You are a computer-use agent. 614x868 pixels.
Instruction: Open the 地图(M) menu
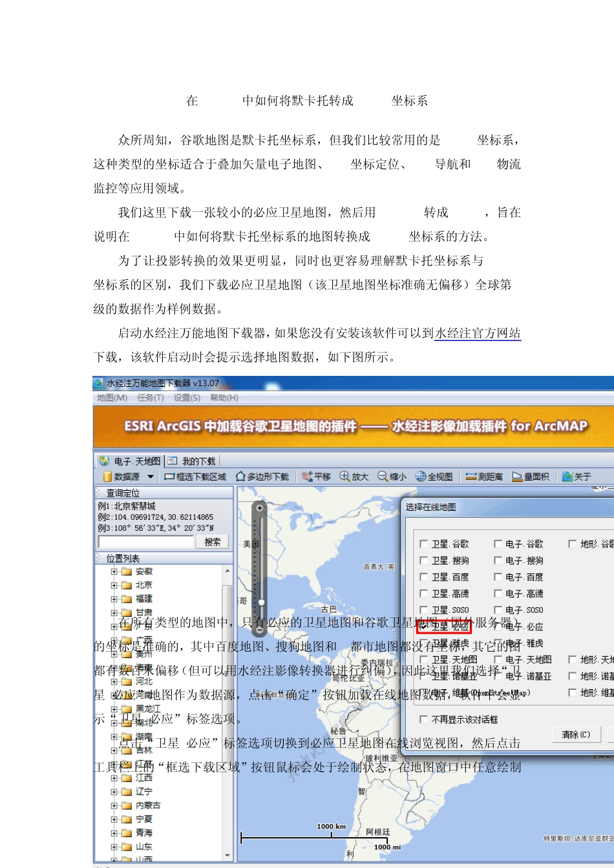[112, 398]
